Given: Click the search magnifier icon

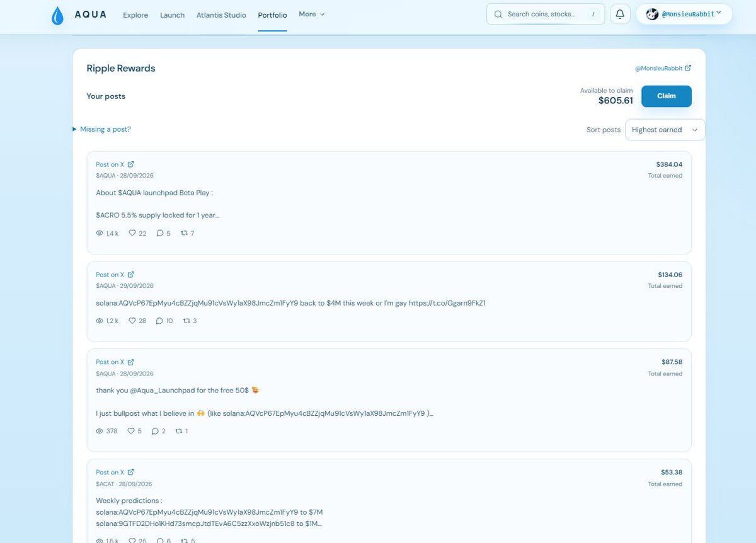Looking at the screenshot, I should point(498,14).
